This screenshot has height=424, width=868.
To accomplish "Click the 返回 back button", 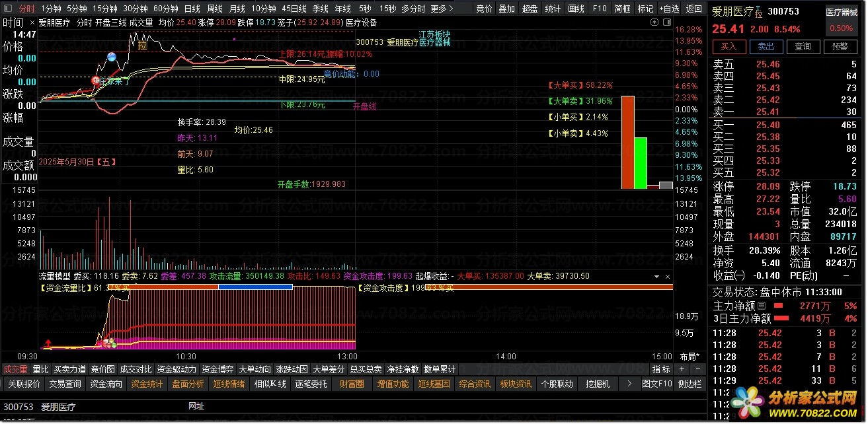I will click(693, 9).
